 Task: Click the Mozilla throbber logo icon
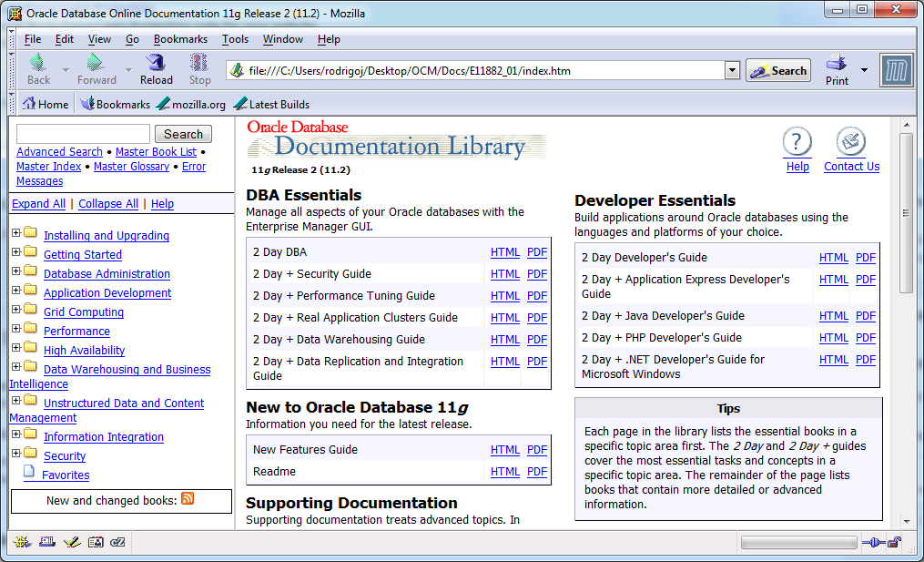pos(897,71)
